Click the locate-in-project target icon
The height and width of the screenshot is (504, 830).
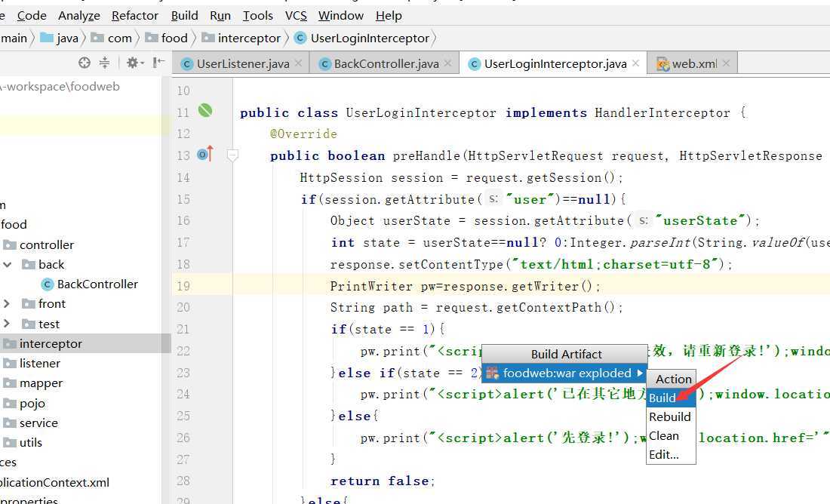85,63
